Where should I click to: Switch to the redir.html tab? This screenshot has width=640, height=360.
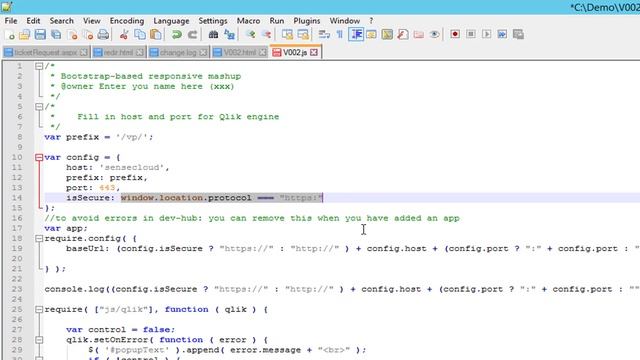click(118, 52)
